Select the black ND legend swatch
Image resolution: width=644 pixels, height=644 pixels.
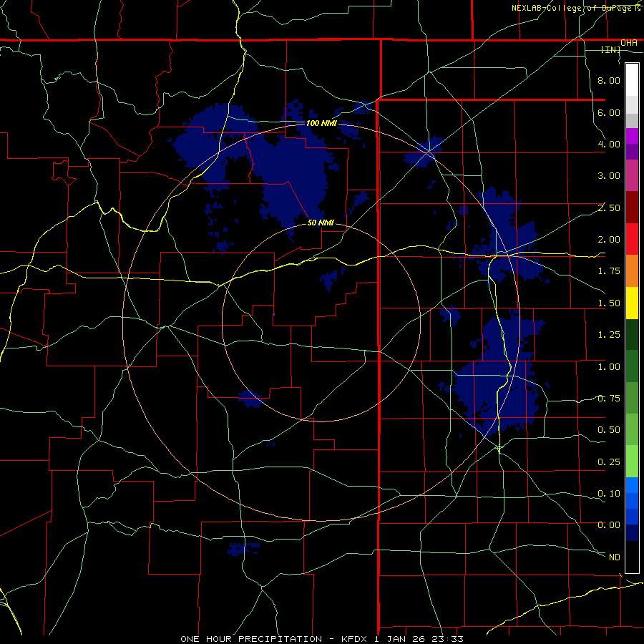[632, 557]
